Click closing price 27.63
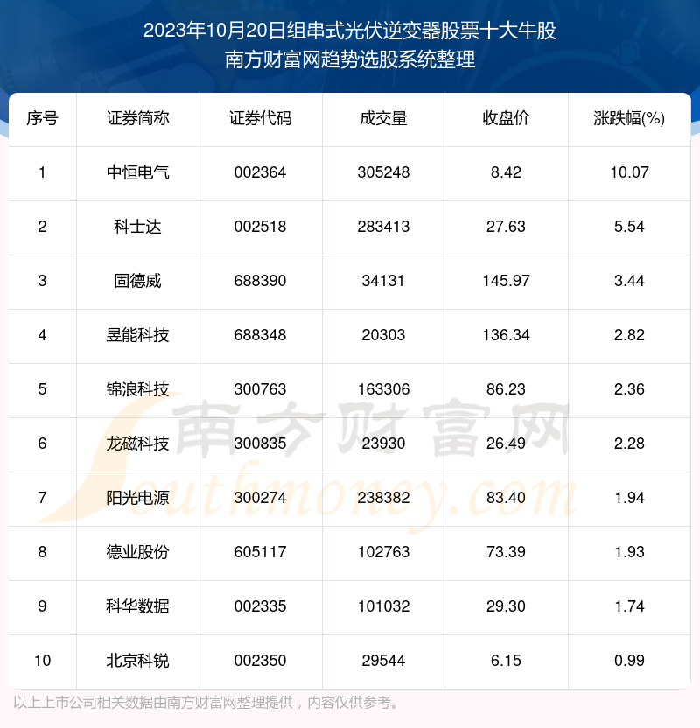Image resolution: width=700 pixels, height=728 pixels. tap(506, 227)
